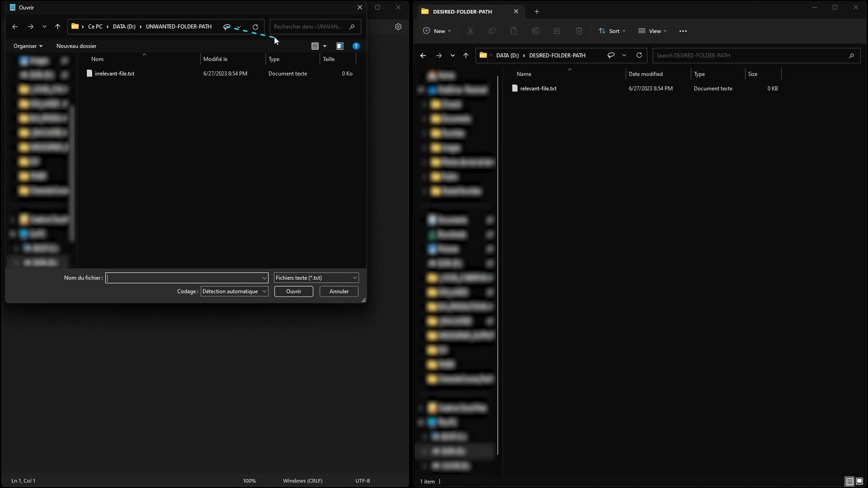868x488 pixels.
Task: Expand the Sort dropdown in Explorer
Action: click(x=612, y=31)
